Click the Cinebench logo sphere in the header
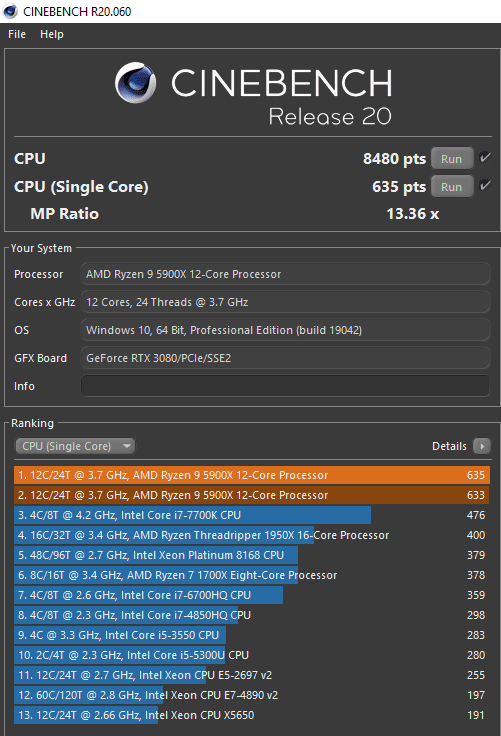The image size is (501, 736). coord(136,83)
